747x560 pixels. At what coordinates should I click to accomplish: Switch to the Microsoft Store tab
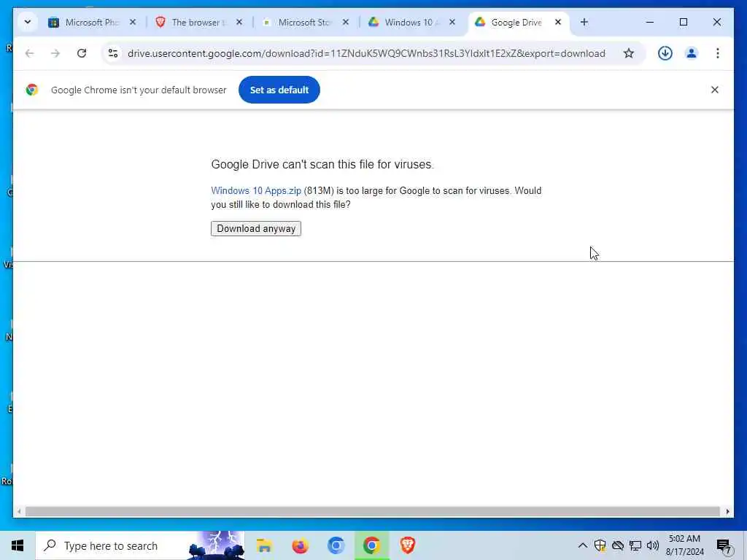(305, 23)
